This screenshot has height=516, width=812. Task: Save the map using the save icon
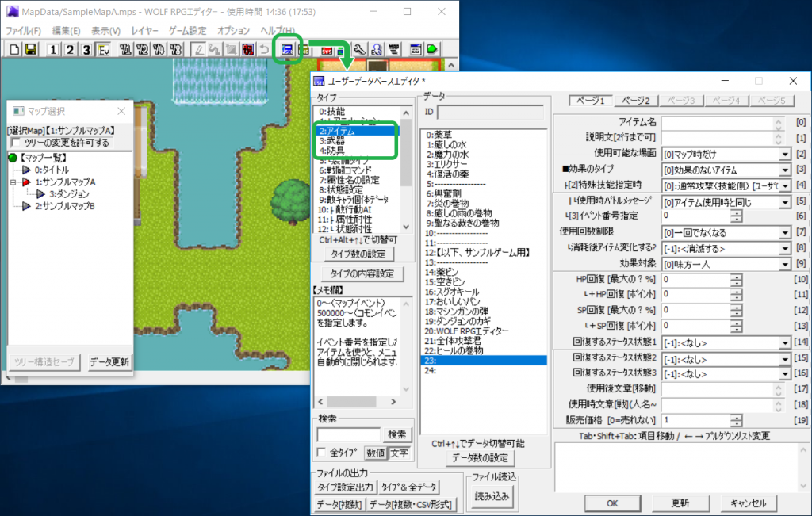(30, 49)
